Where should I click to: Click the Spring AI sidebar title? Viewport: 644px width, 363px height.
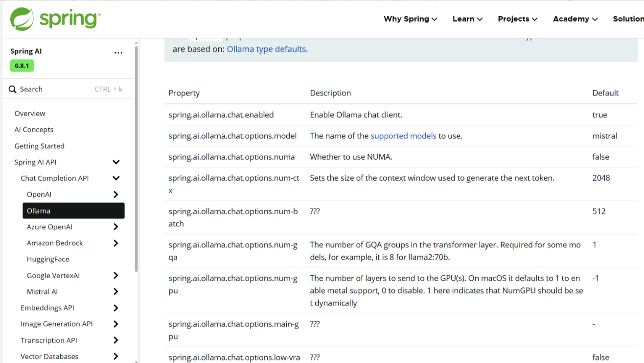pyautogui.click(x=26, y=51)
